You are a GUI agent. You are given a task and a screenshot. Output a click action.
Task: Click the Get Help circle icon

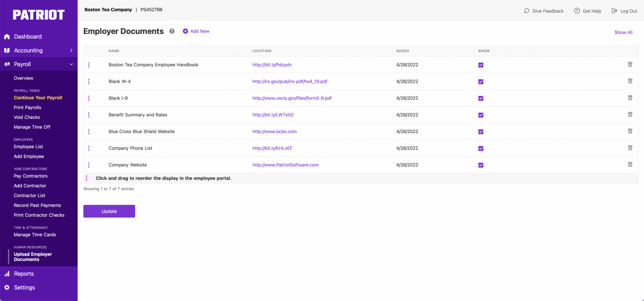pyautogui.click(x=577, y=11)
